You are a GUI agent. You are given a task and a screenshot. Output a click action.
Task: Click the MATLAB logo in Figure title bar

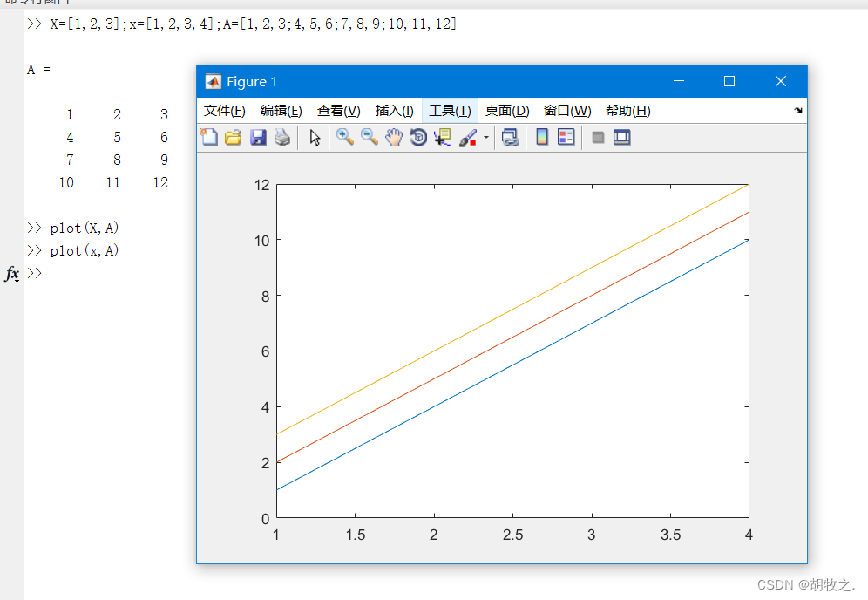coord(214,81)
